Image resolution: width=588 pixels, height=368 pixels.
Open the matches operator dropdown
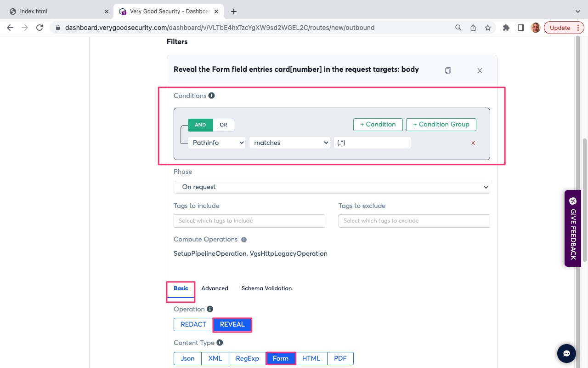[x=289, y=143]
